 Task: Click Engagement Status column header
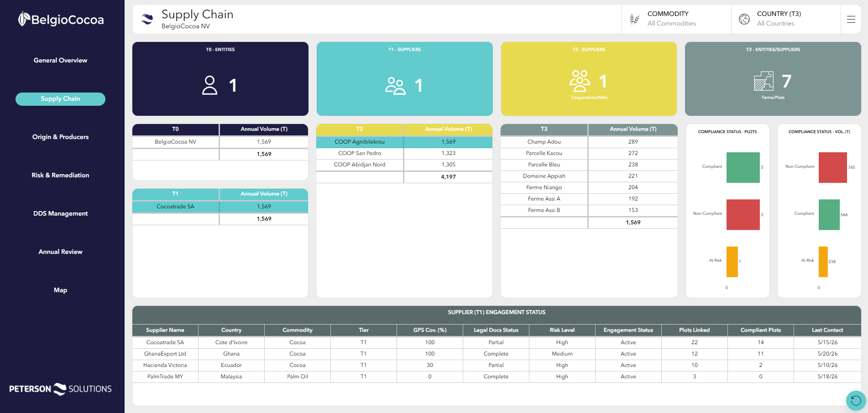tap(628, 330)
